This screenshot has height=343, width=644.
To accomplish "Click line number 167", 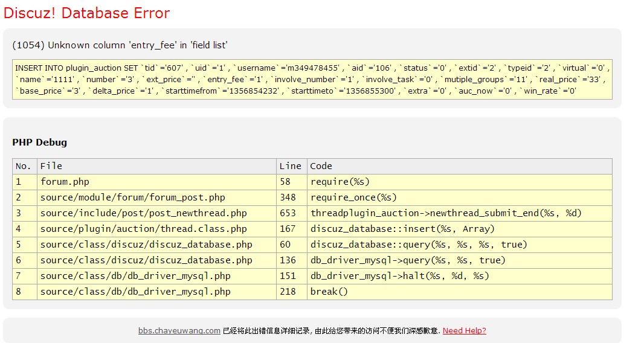I will (292, 229).
